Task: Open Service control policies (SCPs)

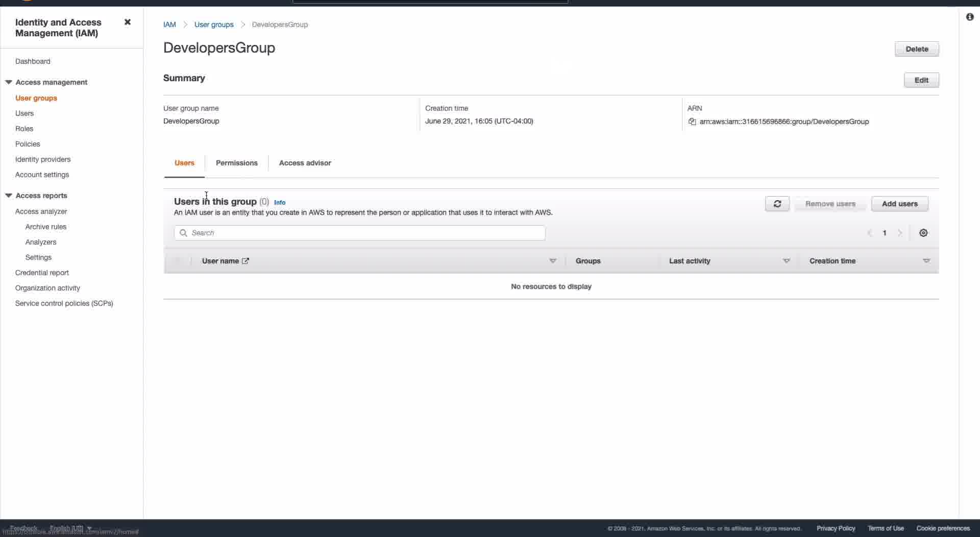Action: tap(64, 303)
